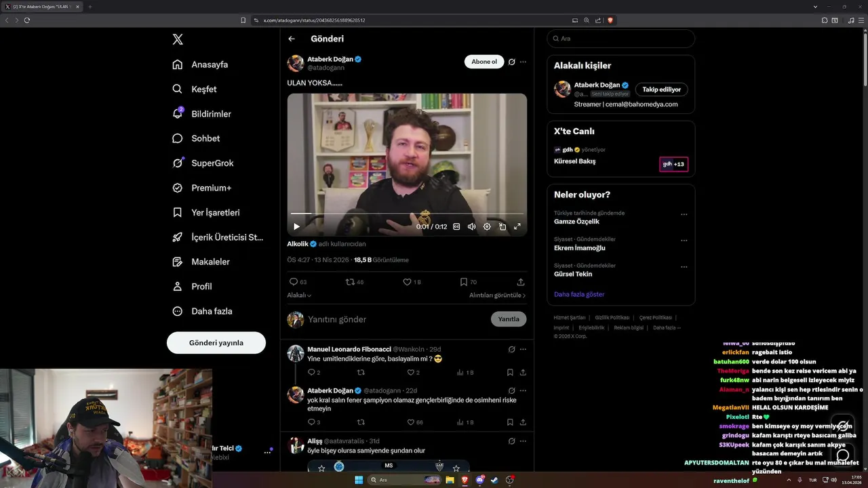Repost the post with 46 reposts
This screenshot has width=868, height=488.
pos(355,282)
